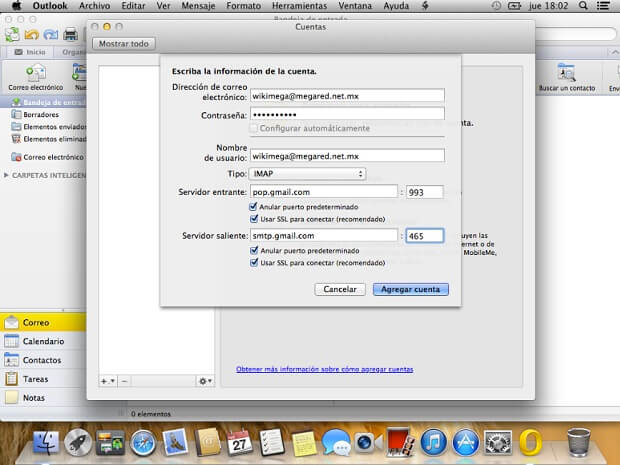Collapse the Outlook ribbon chevron
Screen dimensions: 620x465
[x=614, y=52]
